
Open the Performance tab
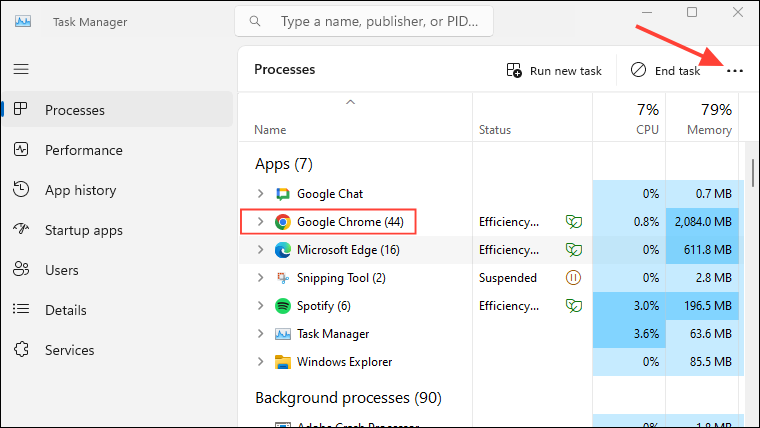83,150
